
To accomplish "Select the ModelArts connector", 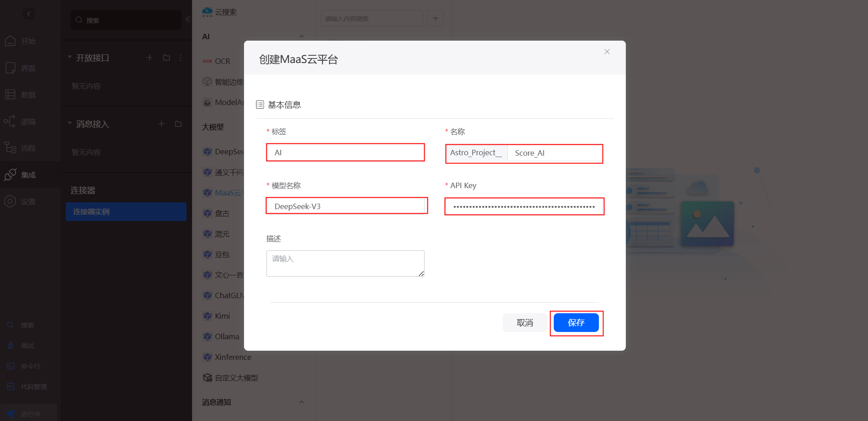I will 223,102.
